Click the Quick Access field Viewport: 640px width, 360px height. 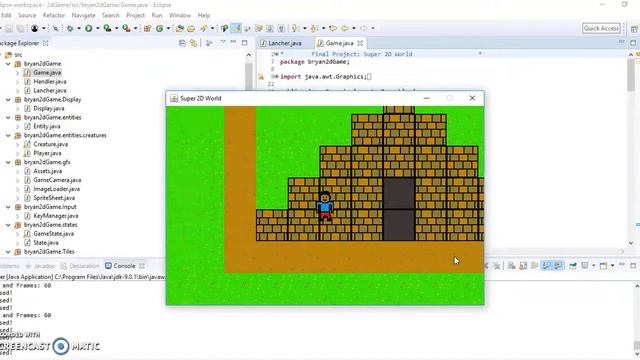tap(601, 28)
